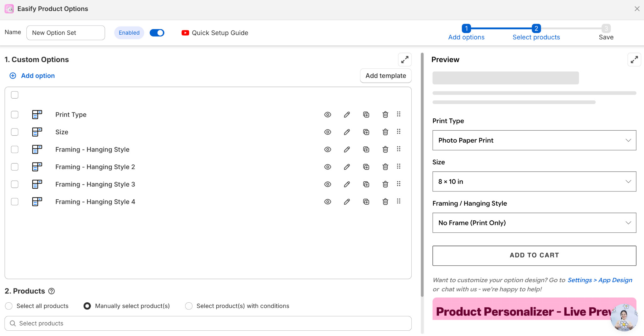Edit the Print Type option with pencil icon
This screenshot has width=644, height=336.
(347, 115)
